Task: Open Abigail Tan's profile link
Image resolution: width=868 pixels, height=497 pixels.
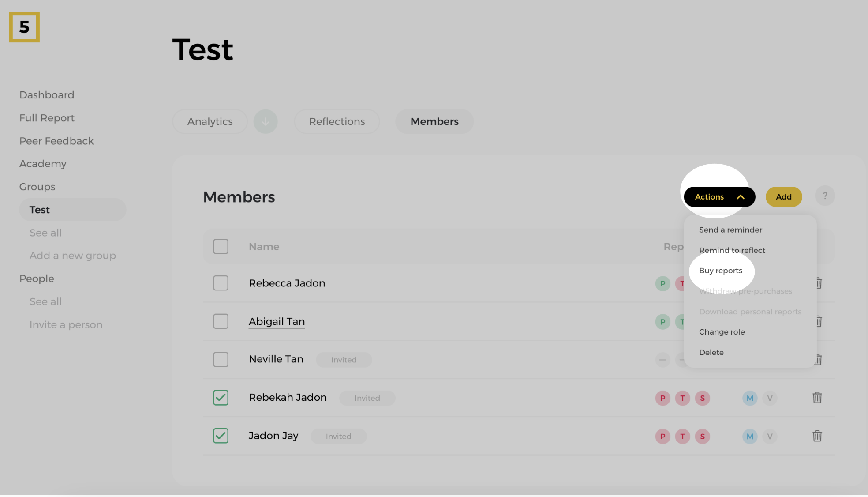Action: tap(277, 321)
